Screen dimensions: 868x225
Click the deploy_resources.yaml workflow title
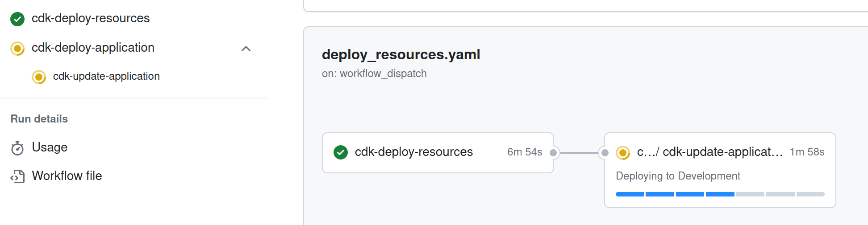[x=401, y=54]
